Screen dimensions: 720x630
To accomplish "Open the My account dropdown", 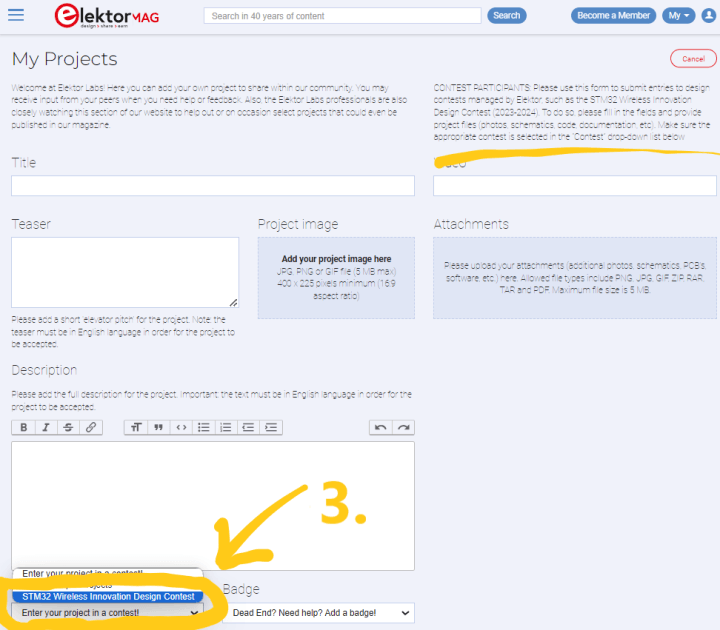I will pos(678,15).
